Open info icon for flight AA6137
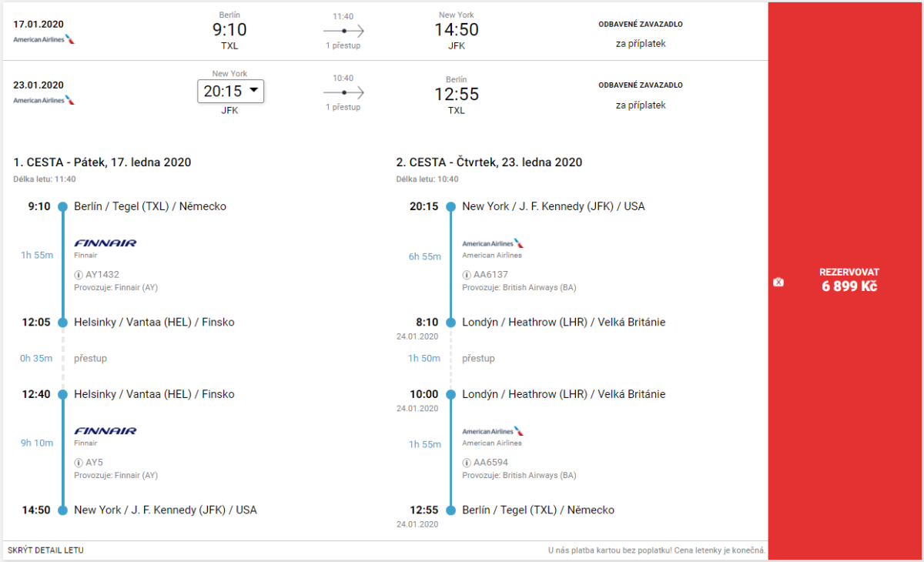This screenshot has height=562, width=924. tap(467, 275)
